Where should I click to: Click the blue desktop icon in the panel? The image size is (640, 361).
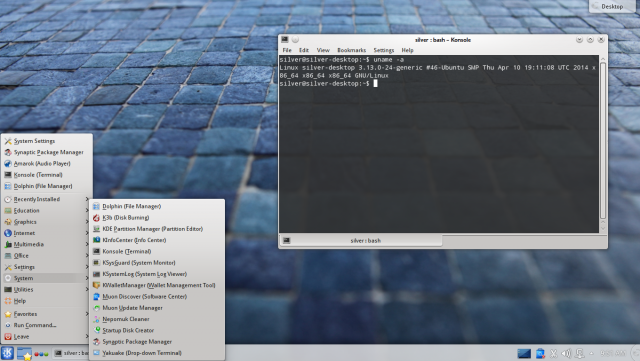[x=524, y=353]
